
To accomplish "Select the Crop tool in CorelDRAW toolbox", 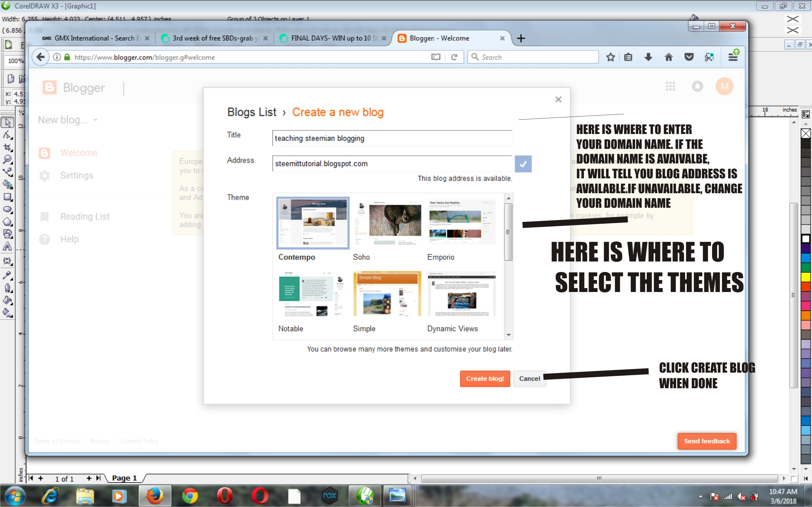I will [8, 147].
